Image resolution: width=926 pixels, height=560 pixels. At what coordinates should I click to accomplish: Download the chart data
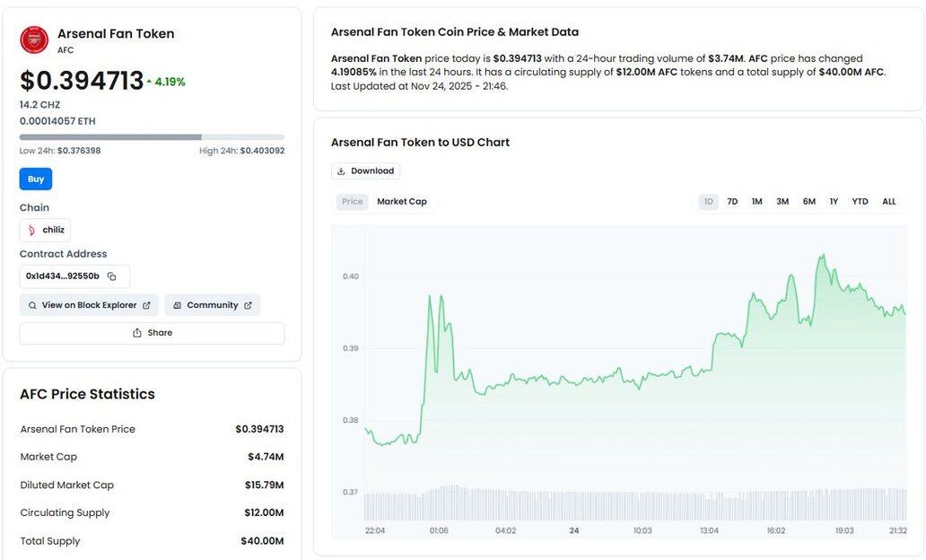click(365, 171)
